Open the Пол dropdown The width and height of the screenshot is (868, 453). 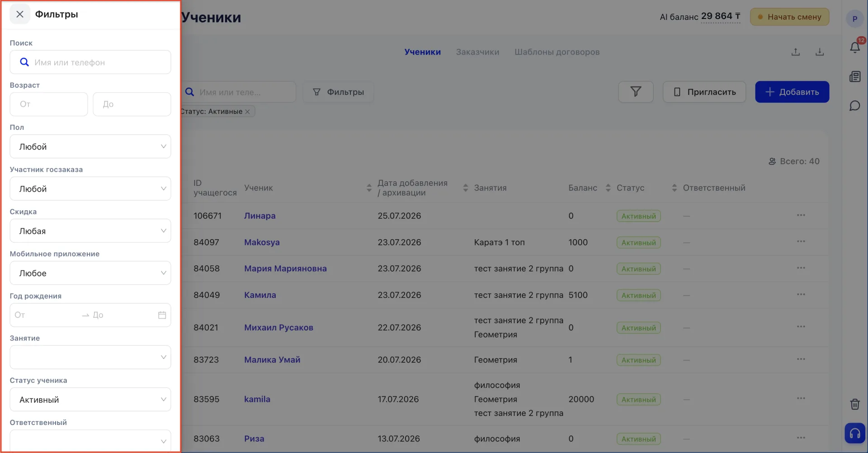pos(90,146)
